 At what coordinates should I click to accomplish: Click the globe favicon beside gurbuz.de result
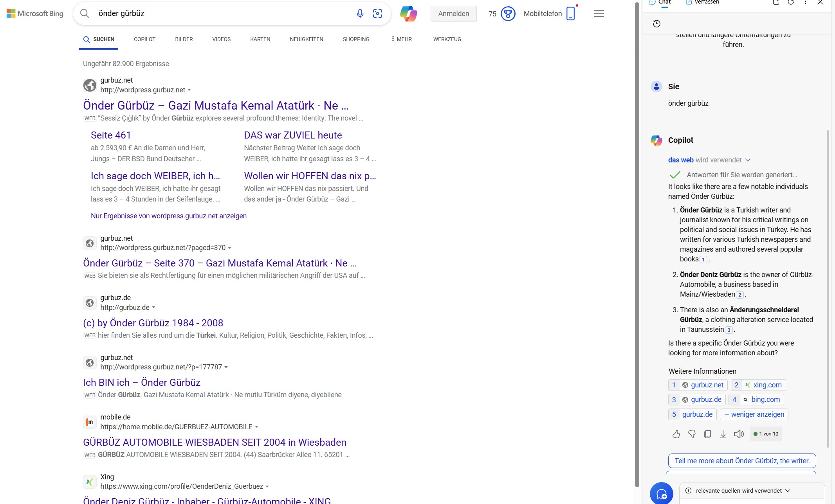(x=90, y=303)
